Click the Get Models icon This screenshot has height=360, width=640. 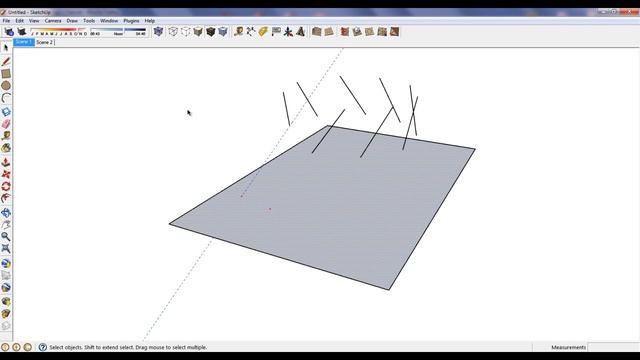pyautogui.click(x=6, y=302)
